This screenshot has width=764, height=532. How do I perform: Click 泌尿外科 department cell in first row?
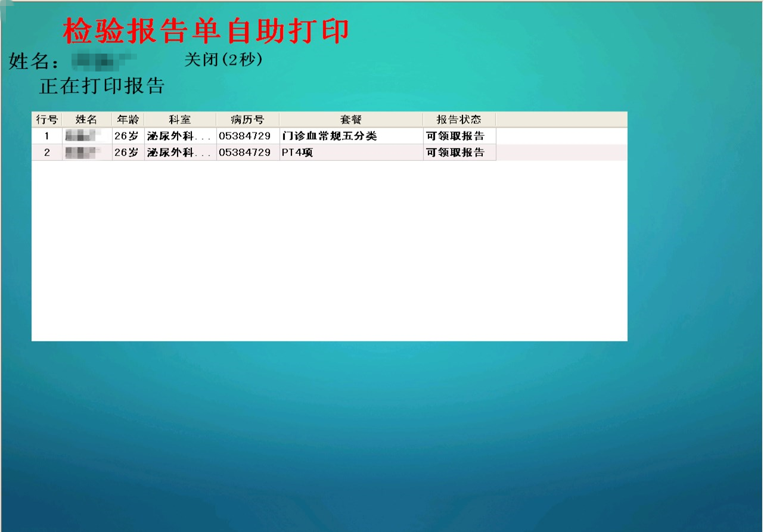point(179,136)
